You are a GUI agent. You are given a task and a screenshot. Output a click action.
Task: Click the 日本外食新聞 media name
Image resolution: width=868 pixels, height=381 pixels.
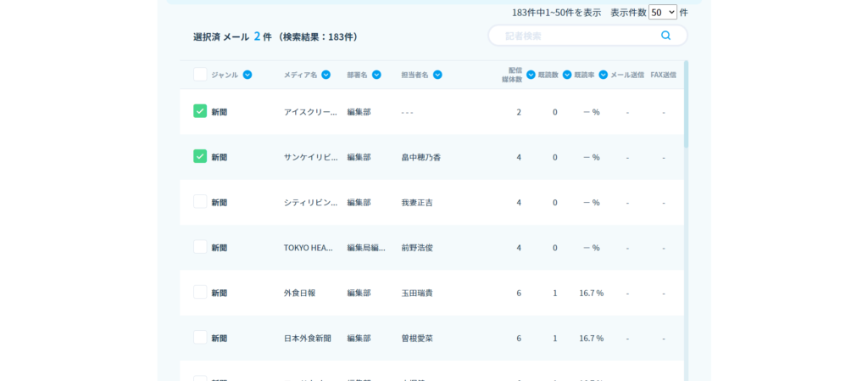(x=307, y=338)
